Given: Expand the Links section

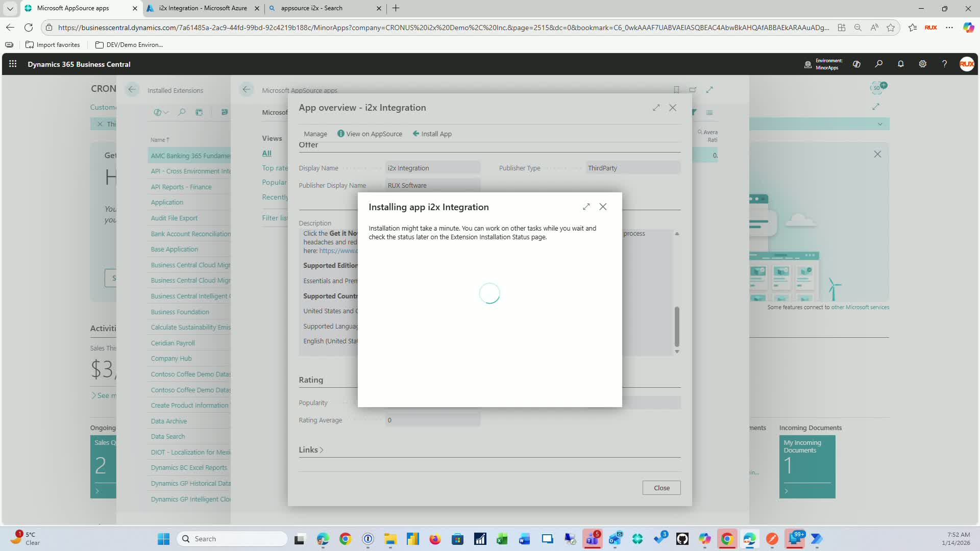Looking at the screenshot, I should click(x=311, y=449).
